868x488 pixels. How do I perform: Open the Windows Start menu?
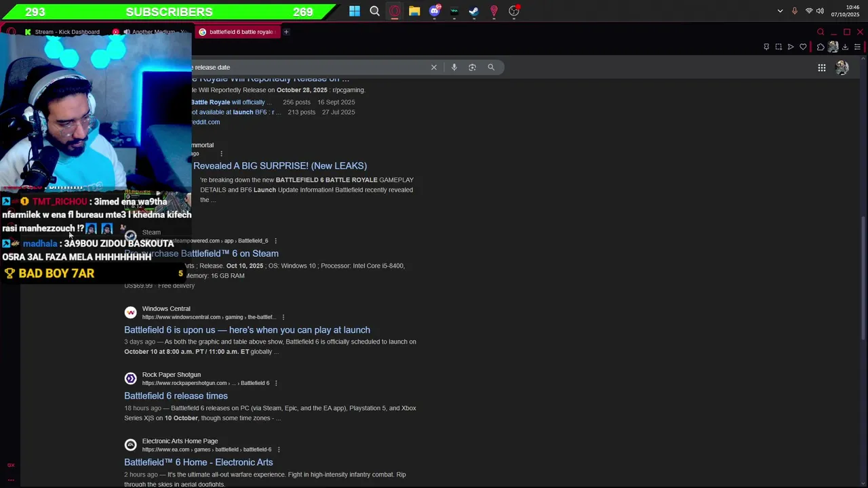pos(355,11)
